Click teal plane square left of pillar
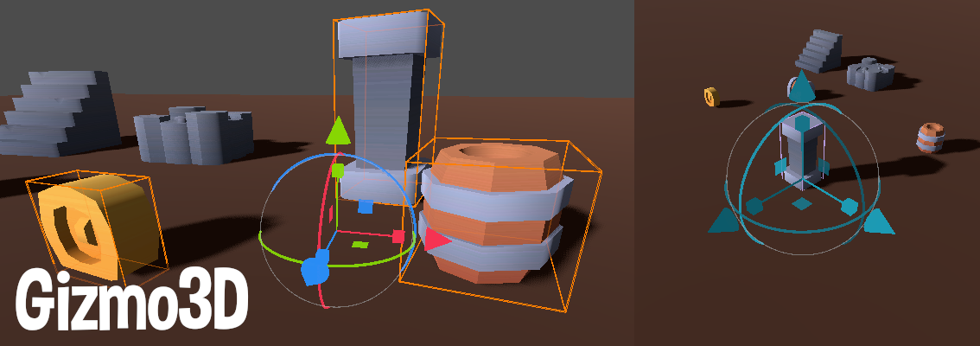Image resolution: width=980 pixels, height=346 pixels. pyautogui.click(x=780, y=166)
